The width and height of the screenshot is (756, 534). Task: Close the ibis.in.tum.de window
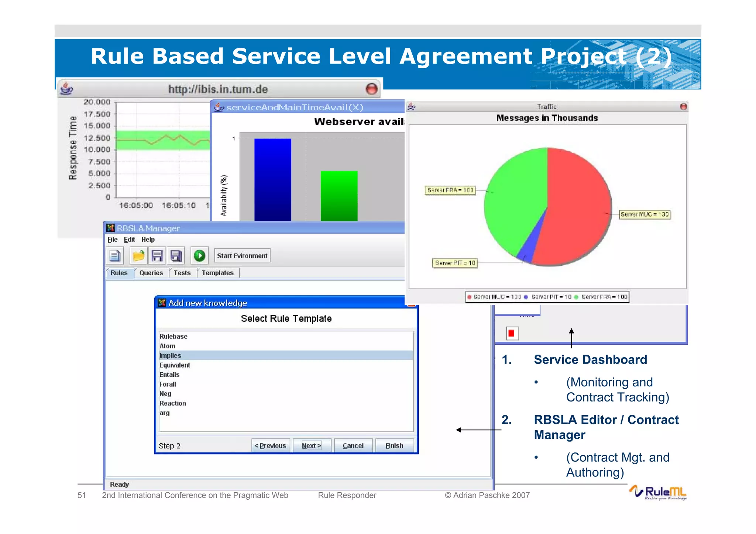(x=371, y=89)
